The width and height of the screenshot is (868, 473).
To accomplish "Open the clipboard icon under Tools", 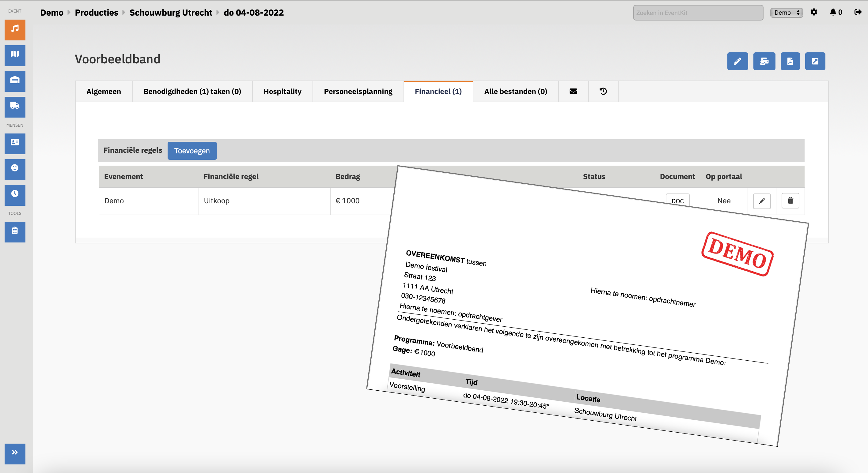I will coord(15,232).
